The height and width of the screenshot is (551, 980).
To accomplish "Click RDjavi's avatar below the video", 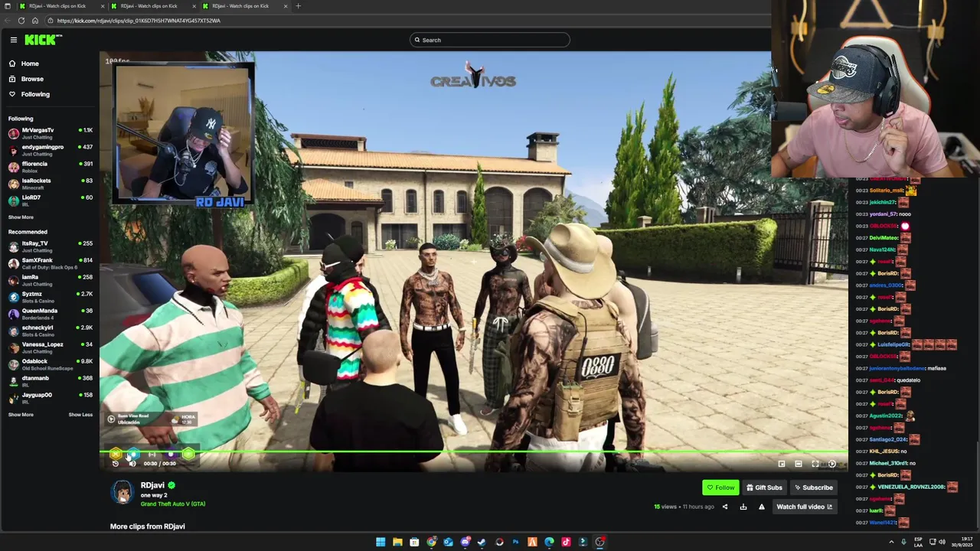I will click(122, 493).
